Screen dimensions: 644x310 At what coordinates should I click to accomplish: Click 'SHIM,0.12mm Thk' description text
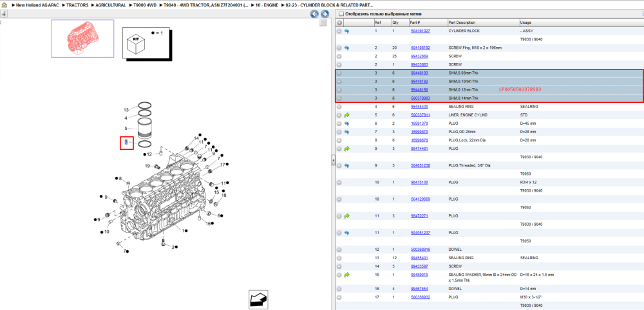[x=463, y=90]
